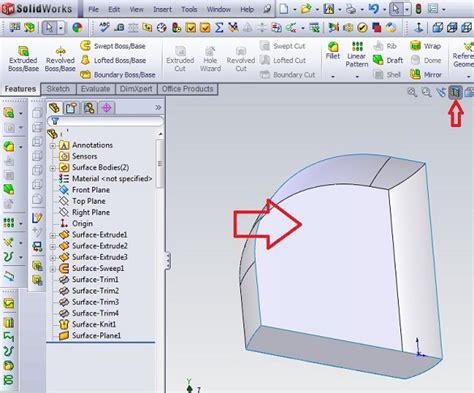The width and height of the screenshot is (474, 393).
Task: Select Origin in feature tree
Action: (x=76, y=223)
